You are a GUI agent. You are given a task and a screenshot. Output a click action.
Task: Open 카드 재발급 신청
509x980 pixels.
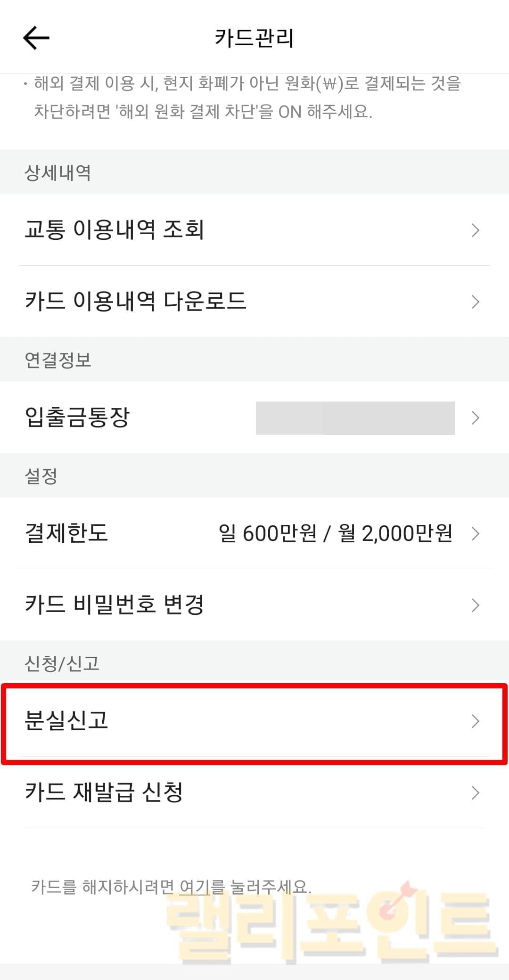coord(104,792)
